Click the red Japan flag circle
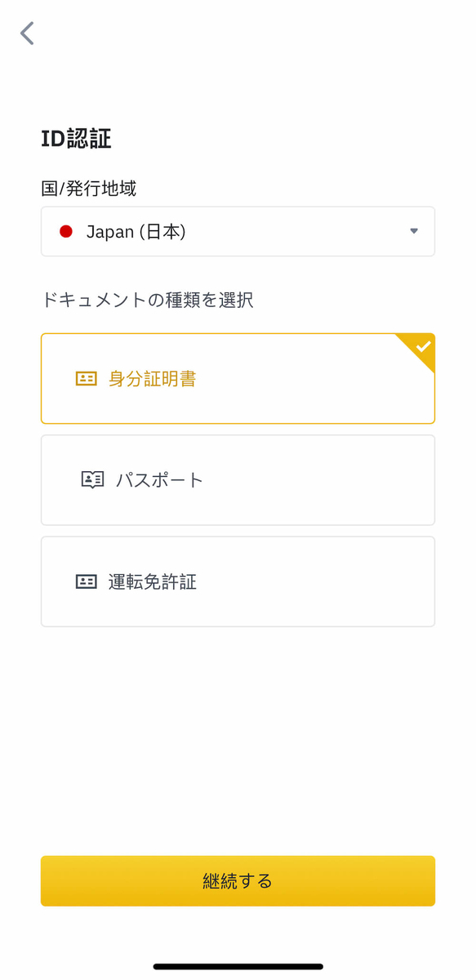 (66, 232)
